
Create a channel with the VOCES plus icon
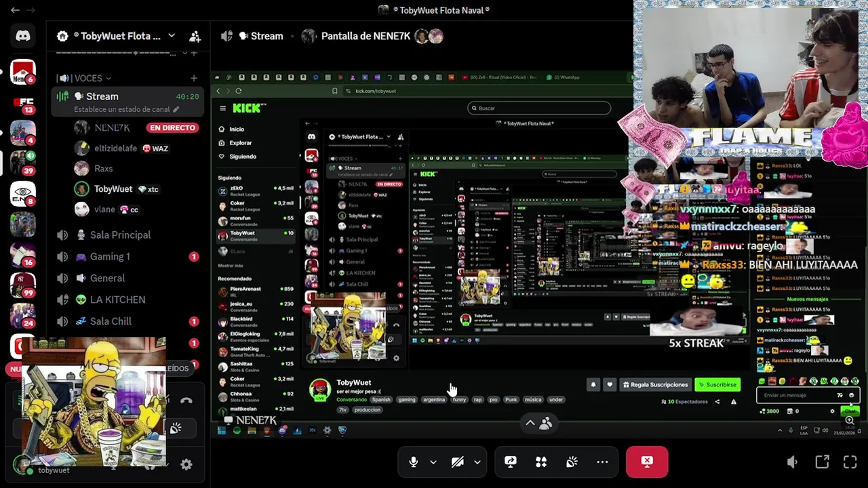194,78
